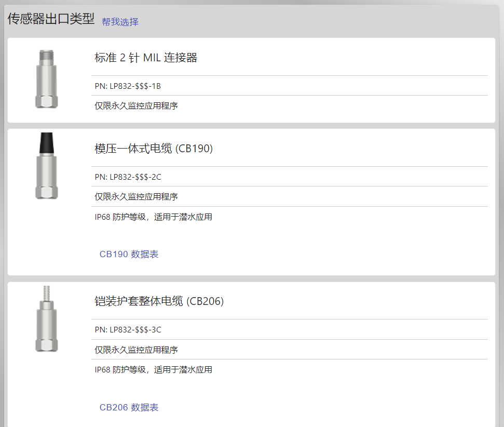Click part number PN: LP832-$$$-1B
The image size is (504, 427).
[x=128, y=86]
